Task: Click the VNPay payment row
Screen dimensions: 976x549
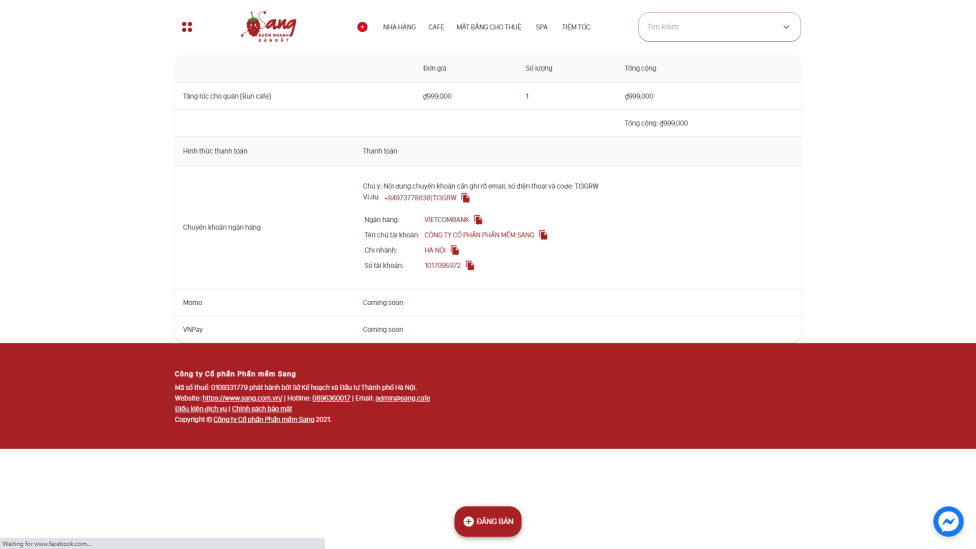Action: coord(488,330)
